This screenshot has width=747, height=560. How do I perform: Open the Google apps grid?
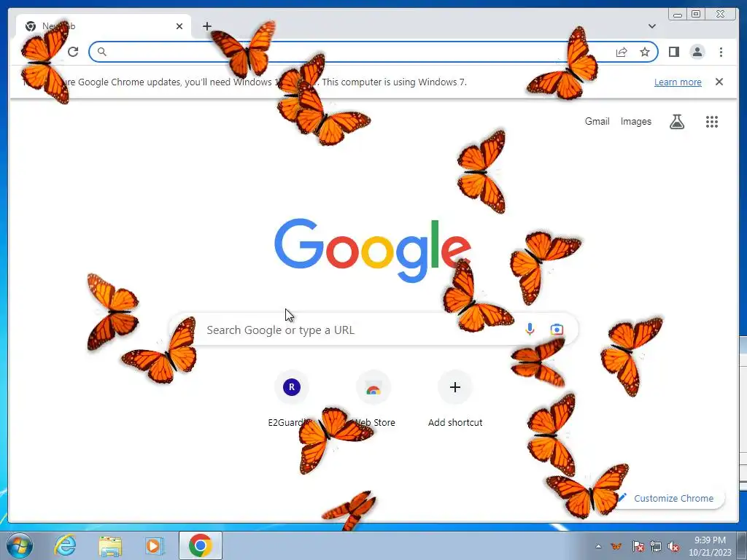pyautogui.click(x=712, y=122)
